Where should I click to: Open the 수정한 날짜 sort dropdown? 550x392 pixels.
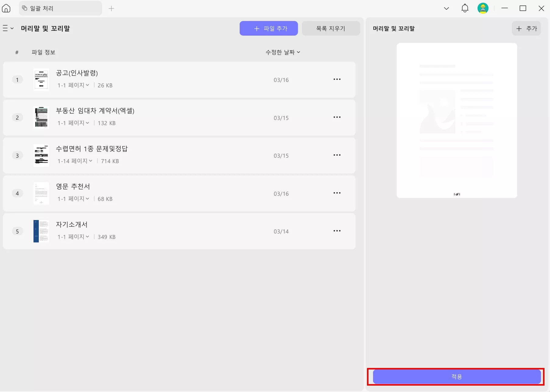pos(283,52)
